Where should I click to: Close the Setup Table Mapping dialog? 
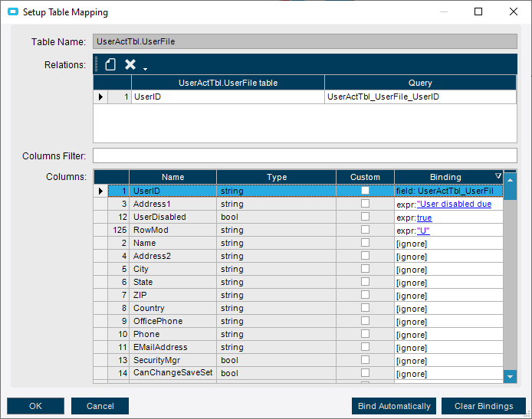514,11
